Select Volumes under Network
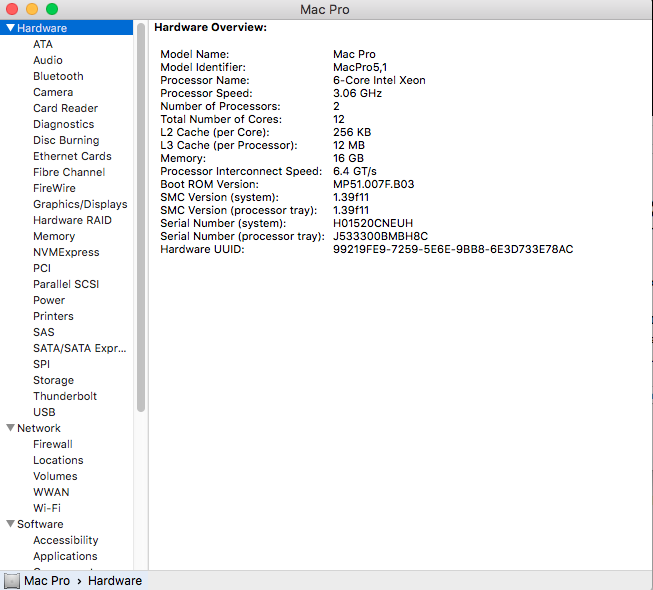The width and height of the screenshot is (653, 590). 55,476
